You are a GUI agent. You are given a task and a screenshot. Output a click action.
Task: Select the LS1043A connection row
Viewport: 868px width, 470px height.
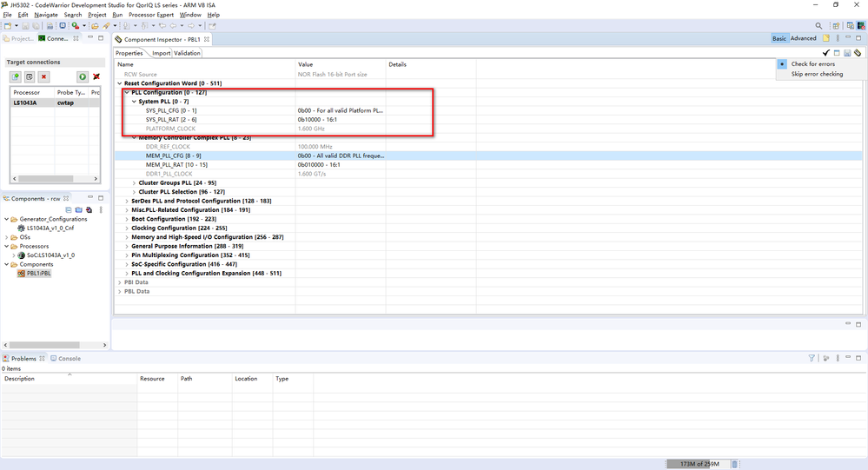(55, 103)
